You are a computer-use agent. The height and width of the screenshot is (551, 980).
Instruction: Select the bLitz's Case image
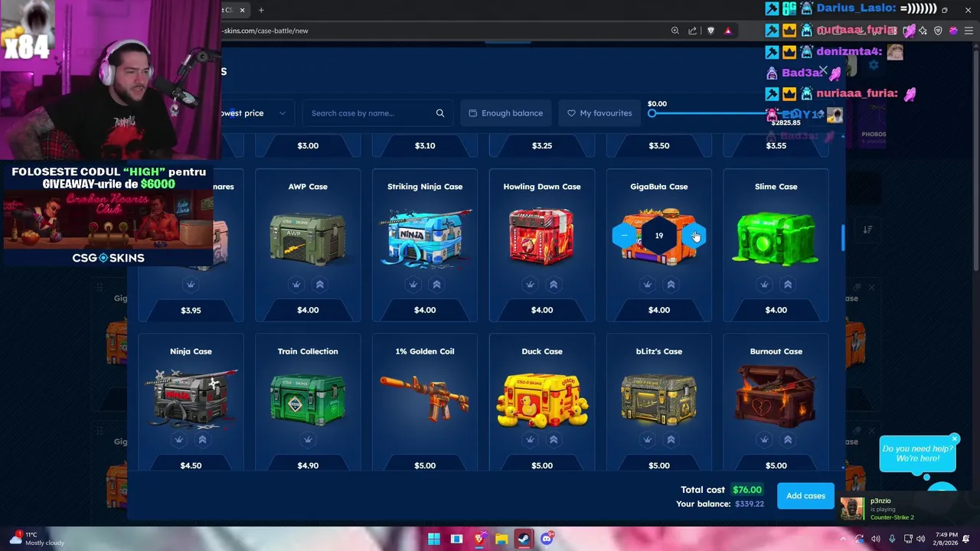click(659, 399)
